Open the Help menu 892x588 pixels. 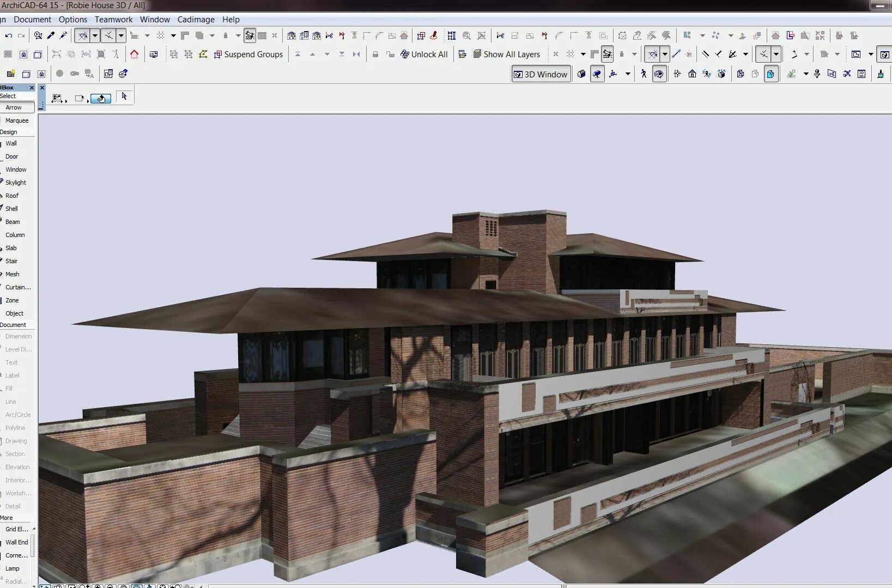tap(230, 19)
